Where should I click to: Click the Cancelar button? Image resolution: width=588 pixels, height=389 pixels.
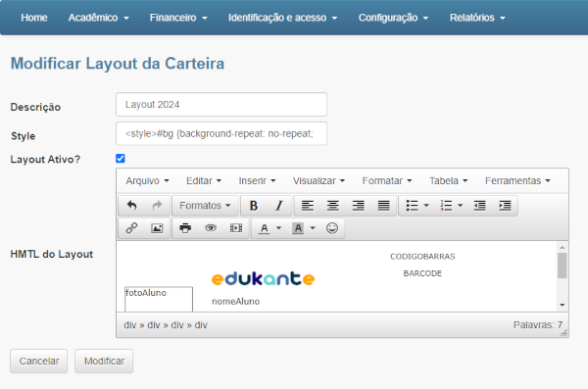tap(39, 361)
